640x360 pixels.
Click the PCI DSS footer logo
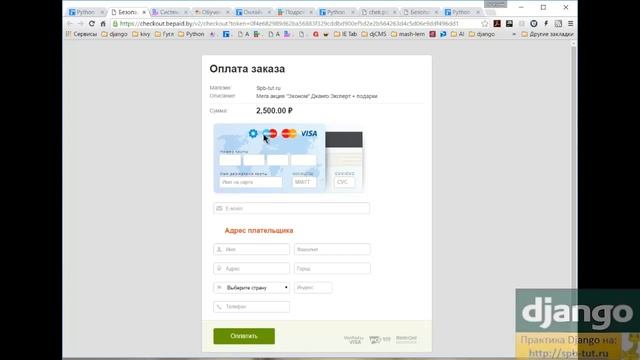[x=380, y=340]
